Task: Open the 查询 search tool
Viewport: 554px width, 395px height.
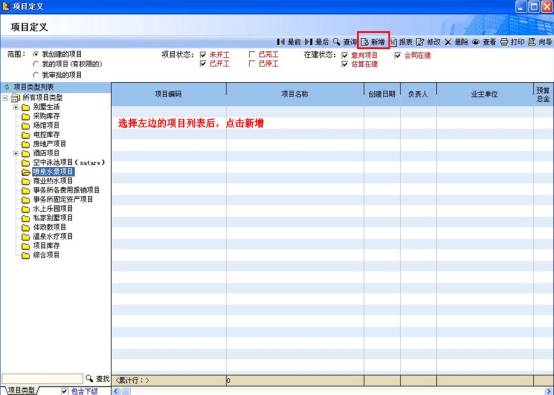Action: coord(344,42)
